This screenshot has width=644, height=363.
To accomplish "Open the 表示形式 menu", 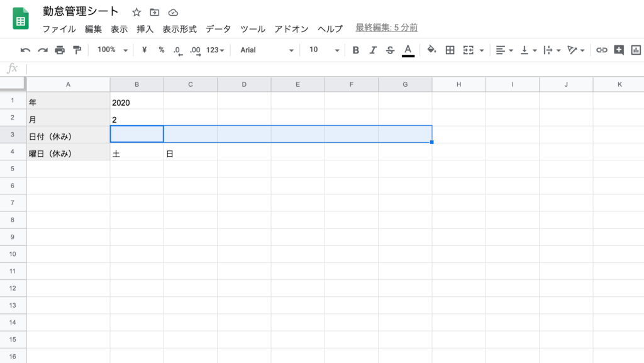I will 179,29.
